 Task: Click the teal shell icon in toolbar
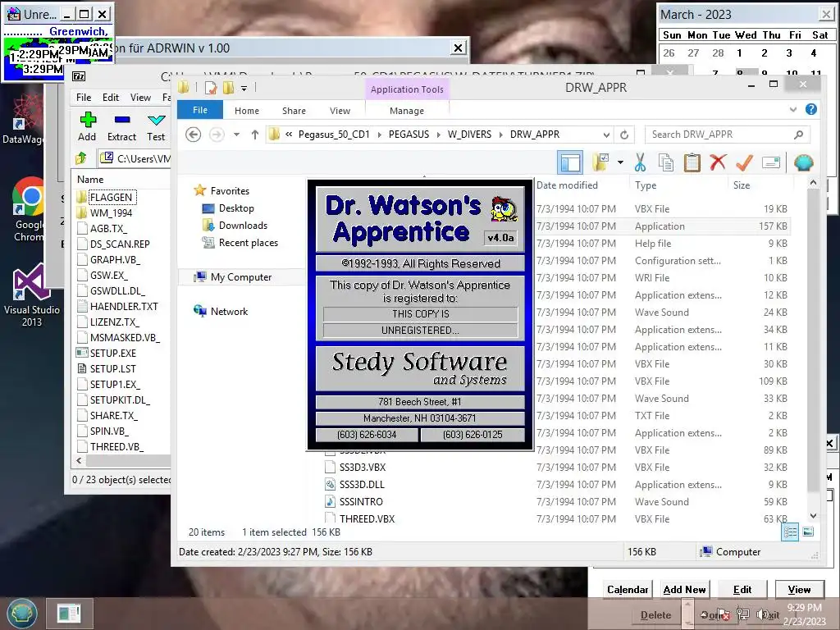tap(804, 162)
